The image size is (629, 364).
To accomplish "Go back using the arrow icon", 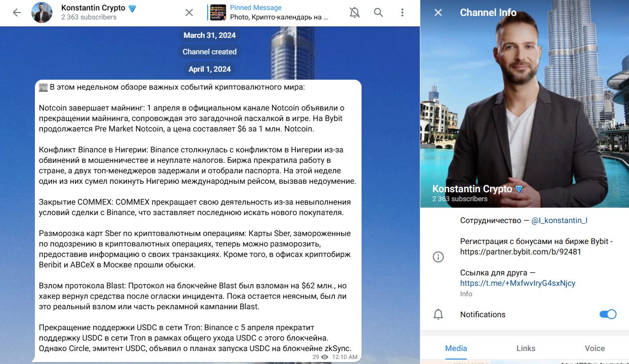I will click(17, 12).
